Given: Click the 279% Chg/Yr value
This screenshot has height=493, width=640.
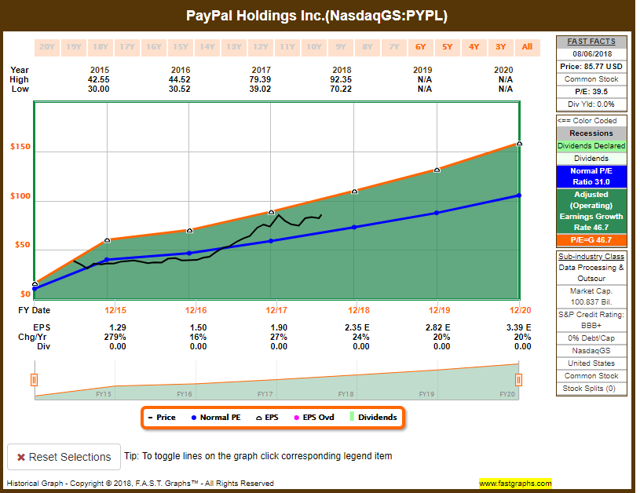Looking at the screenshot, I should click(115, 337).
